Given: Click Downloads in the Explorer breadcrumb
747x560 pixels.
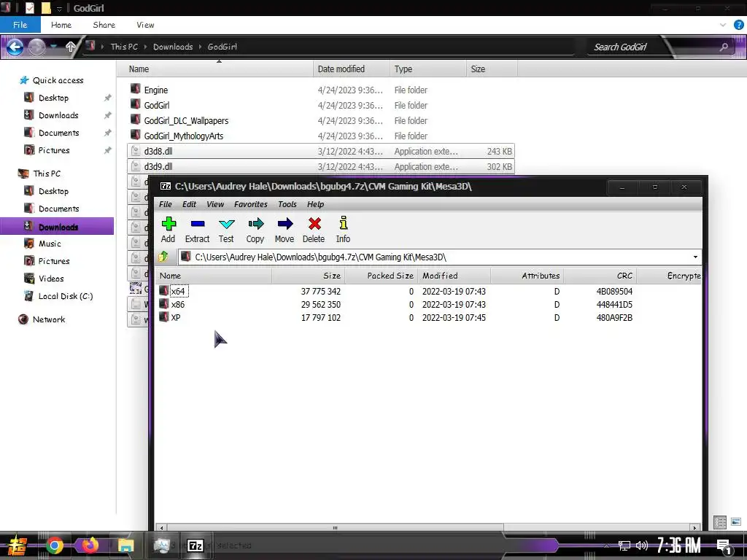Looking at the screenshot, I should click(x=173, y=47).
